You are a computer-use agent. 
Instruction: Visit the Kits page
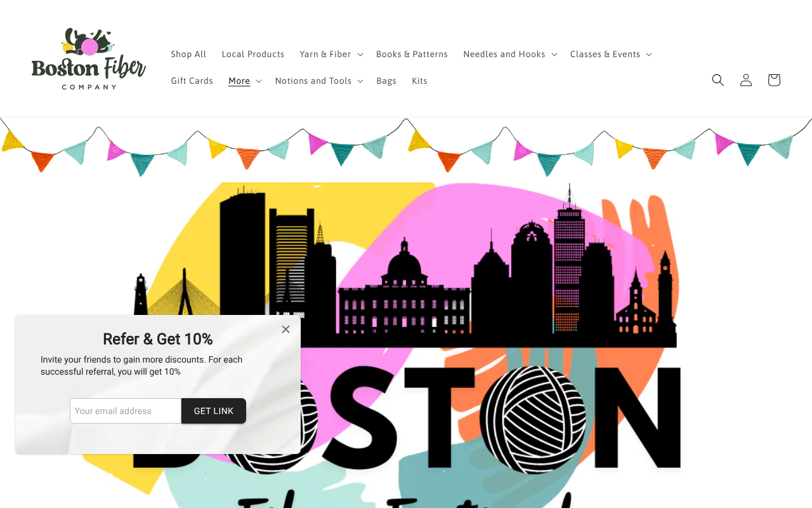419,81
